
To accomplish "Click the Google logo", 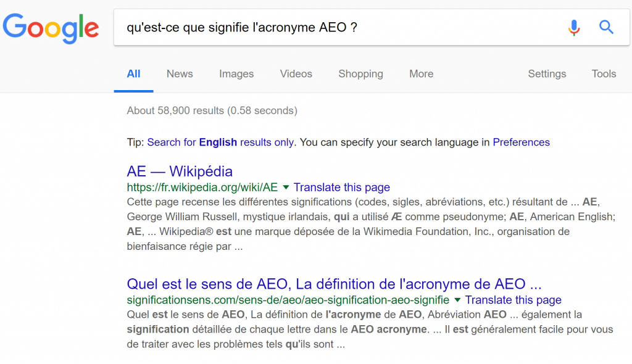I will click(x=51, y=28).
